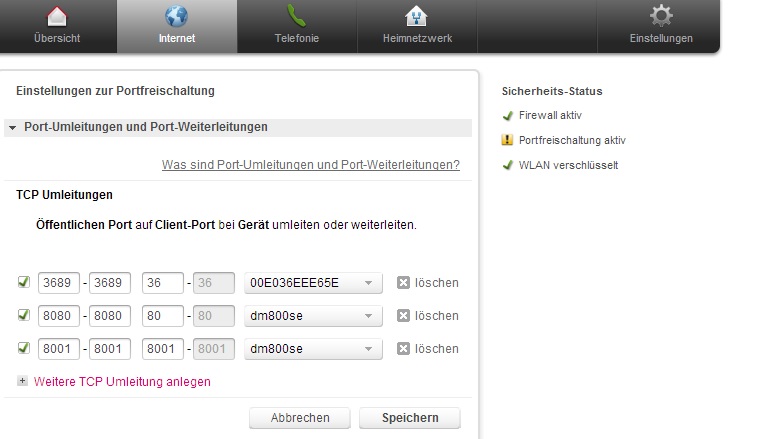Click second public port field 3689

click(110, 283)
